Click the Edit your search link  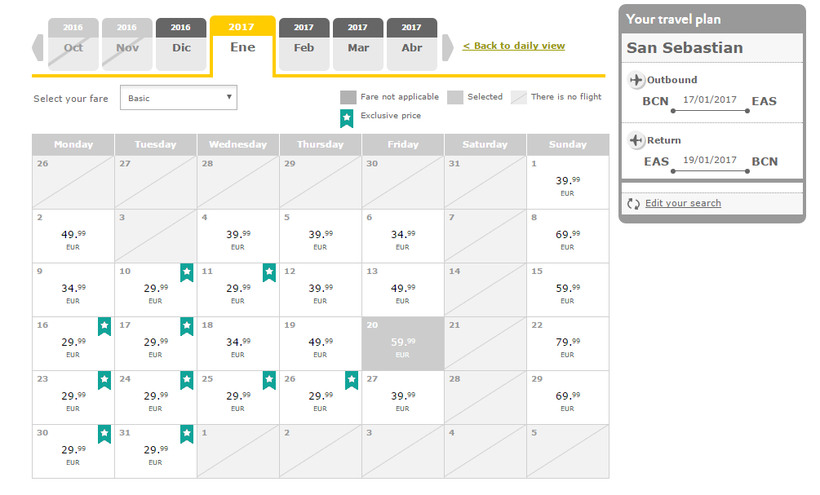683,204
